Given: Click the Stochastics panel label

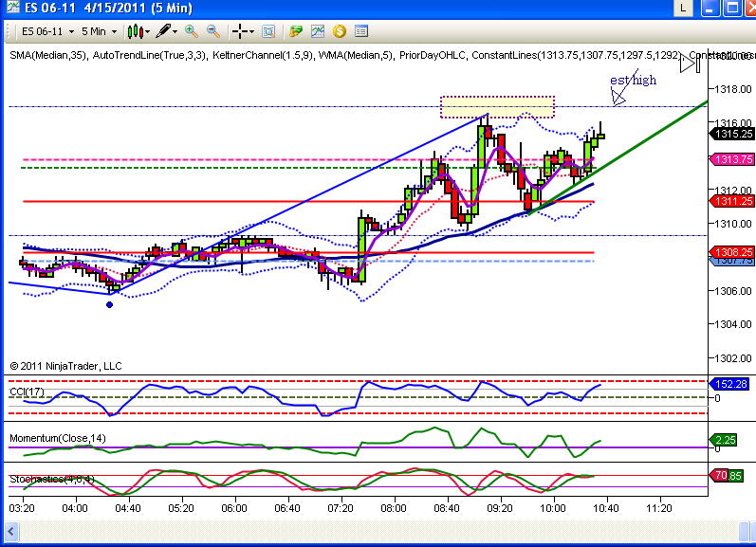Looking at the screenshot, I should 51,479.
